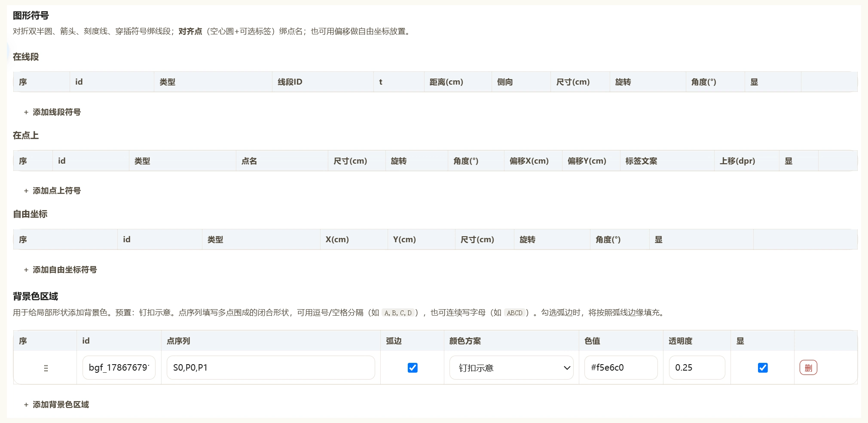Click the inline code example A,B,C,D
The image size is (868, 423).
click(398, 313)
